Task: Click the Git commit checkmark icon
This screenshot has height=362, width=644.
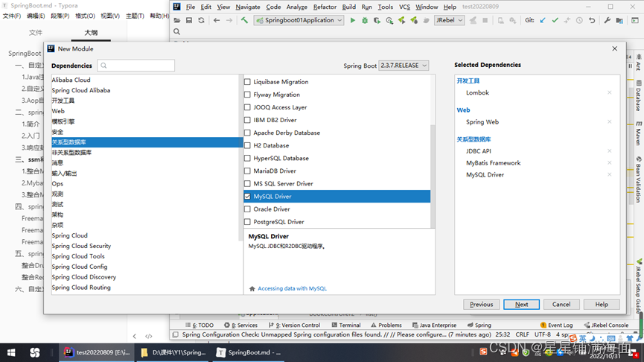Action: 555,20
